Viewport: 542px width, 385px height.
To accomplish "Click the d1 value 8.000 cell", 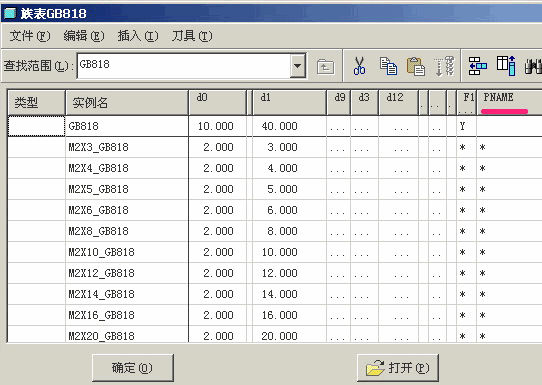I will (289, 231).
